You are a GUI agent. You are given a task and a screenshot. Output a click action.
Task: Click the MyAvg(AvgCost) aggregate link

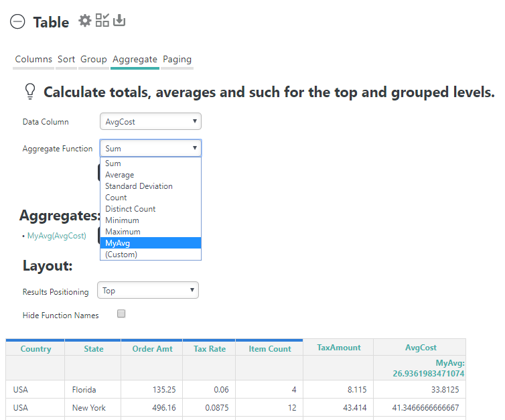coord(57,236)
